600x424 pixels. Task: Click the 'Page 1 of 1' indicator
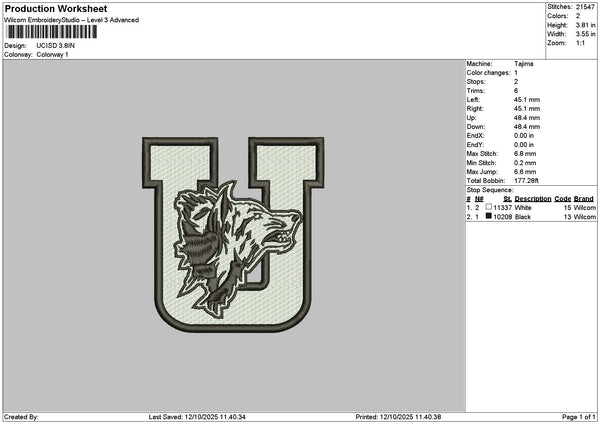pos(579,417)
